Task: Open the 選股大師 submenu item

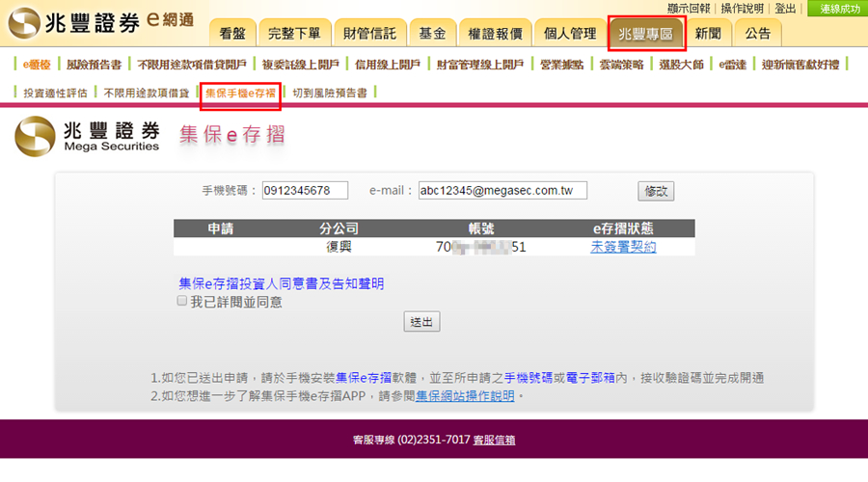Action: [681, 65]
